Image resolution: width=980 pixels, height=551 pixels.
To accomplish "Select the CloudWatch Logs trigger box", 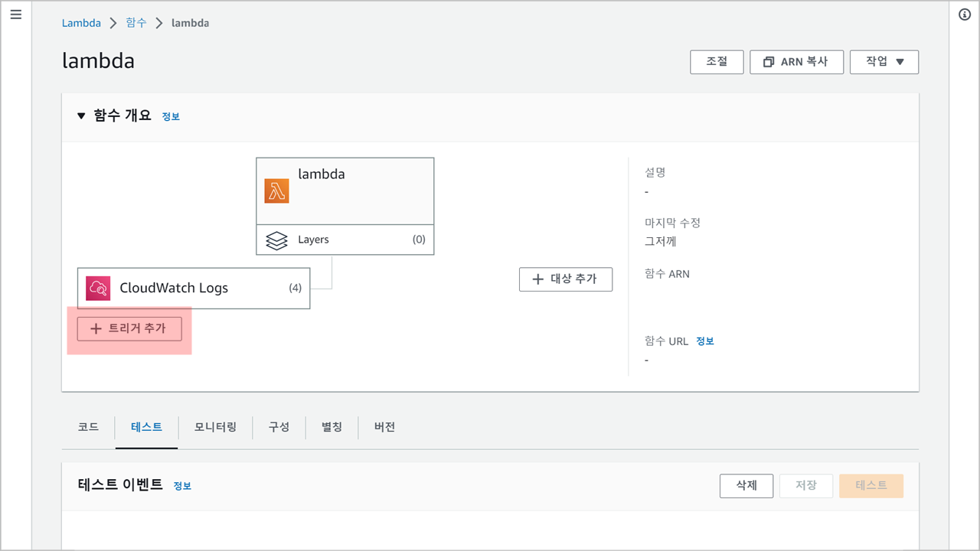I will pyautogui.click(x=194, y=289).
